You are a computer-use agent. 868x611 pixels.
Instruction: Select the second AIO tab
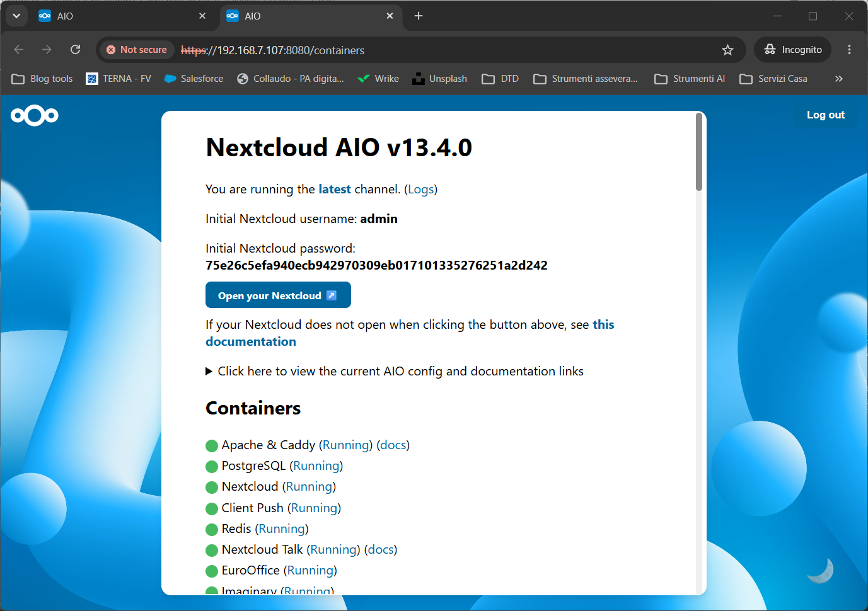point(311,16)
